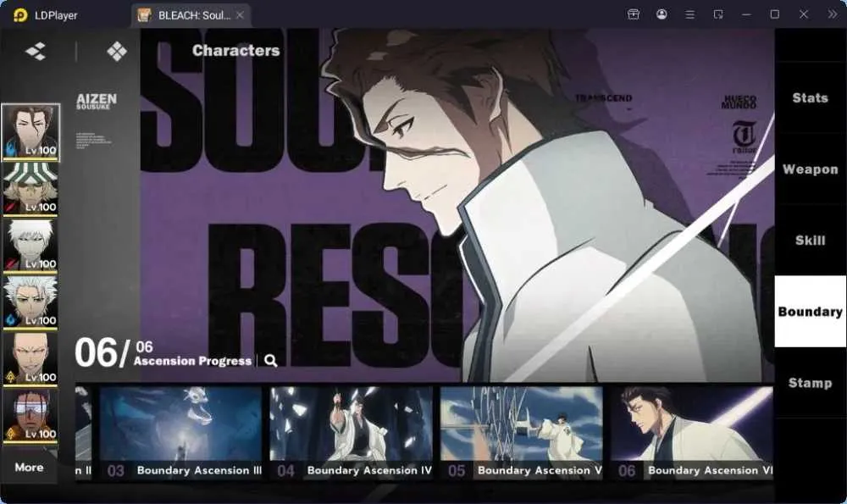Click the four-diamond home menu icon
This screenshot has height=504, width=847.
pos(117,52)
